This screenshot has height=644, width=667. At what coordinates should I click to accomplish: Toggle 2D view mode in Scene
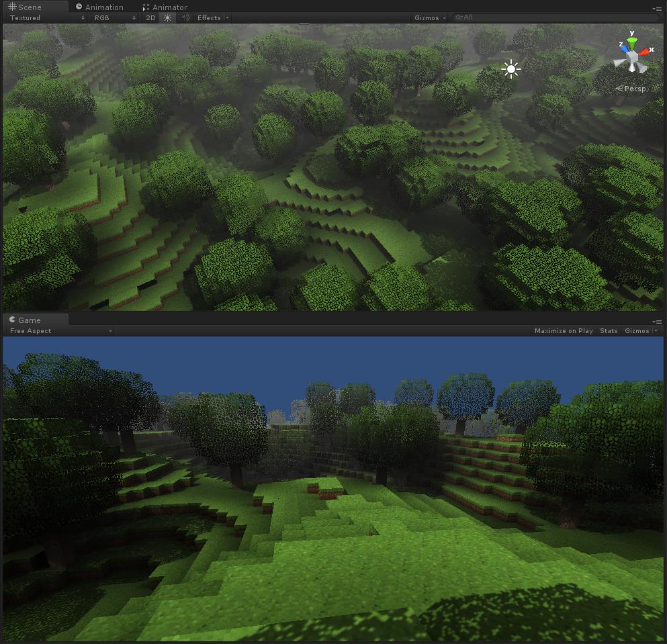coord(150,18)
